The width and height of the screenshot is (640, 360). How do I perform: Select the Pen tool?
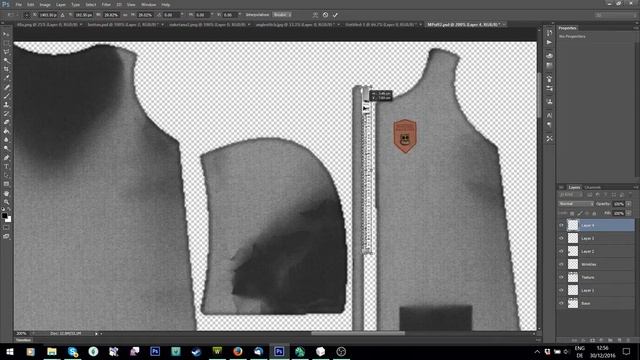click(6, 158)
